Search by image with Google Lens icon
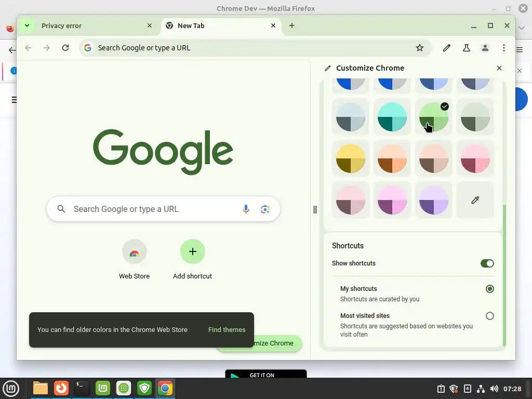The image size is (532, 399). pos(265,209)
